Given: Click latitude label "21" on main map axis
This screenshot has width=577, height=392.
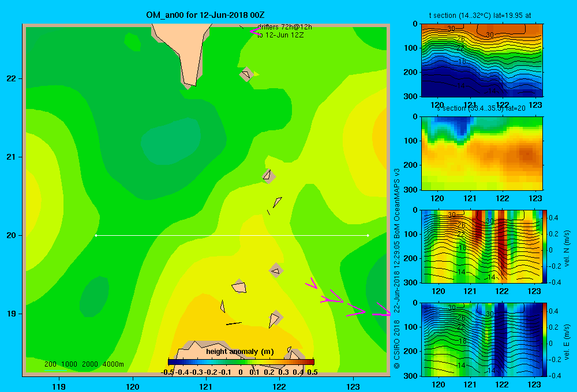Looking at the screenshot, I should [12, 157].
